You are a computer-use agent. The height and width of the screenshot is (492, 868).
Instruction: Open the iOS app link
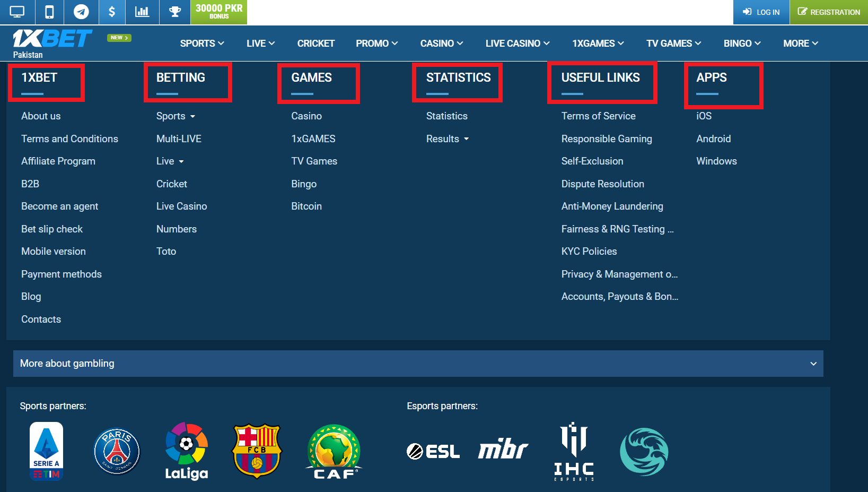(x=704, y=116)
